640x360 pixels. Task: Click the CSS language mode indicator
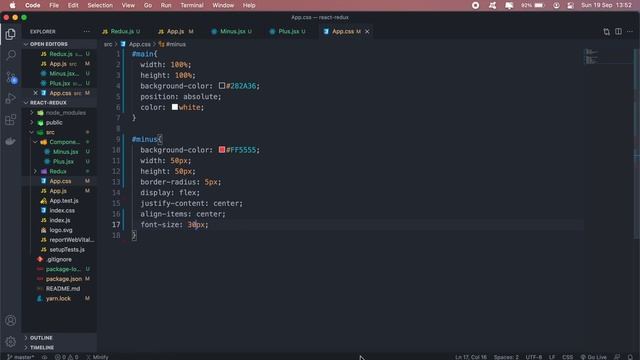pyautogui.click(x=567, y=357)
